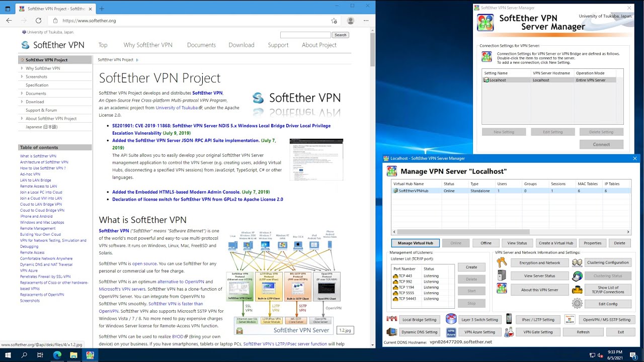This screenshot has width=644, height=362.
Task: Click the VPN Gate flask icon
Action: click(x=509, y=332)
